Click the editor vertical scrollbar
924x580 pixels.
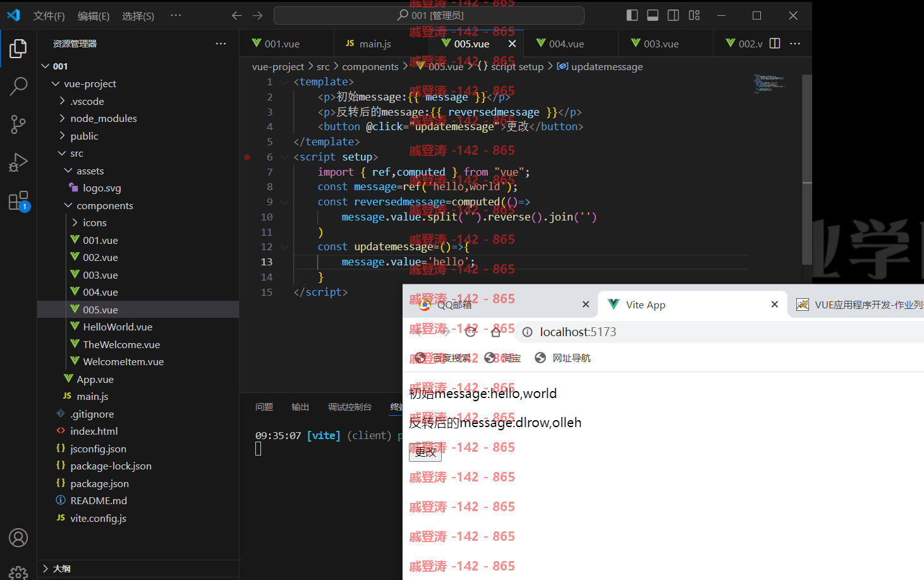tap(807, 171)
